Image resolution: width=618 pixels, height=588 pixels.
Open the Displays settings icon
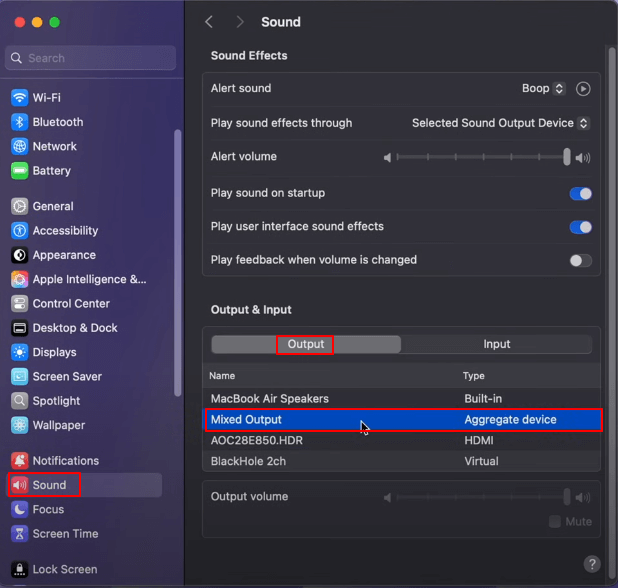tap(19, 352)
